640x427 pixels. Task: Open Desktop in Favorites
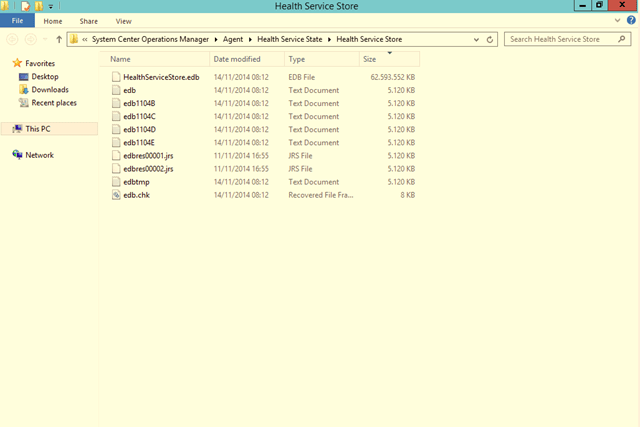click(45, 76)
